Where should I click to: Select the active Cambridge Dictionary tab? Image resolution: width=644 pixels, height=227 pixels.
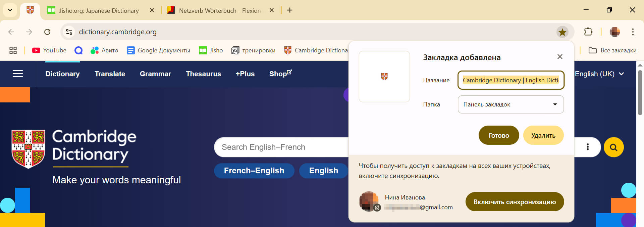30,10
